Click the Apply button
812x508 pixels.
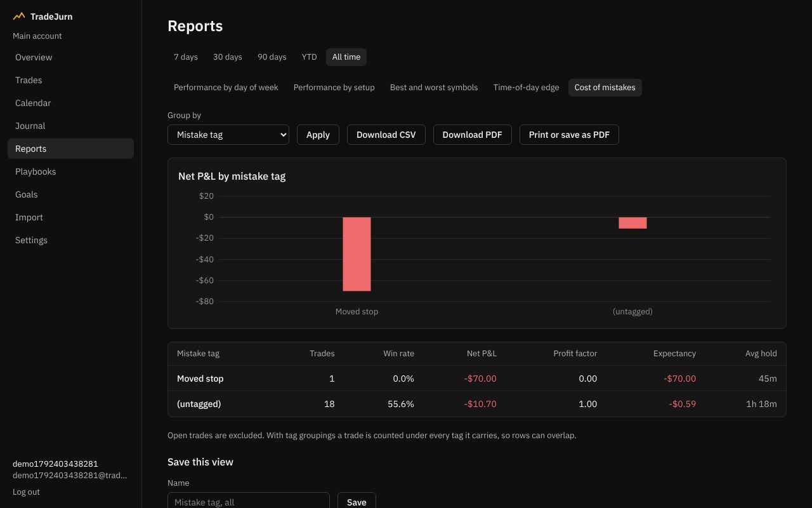[318, 135]
